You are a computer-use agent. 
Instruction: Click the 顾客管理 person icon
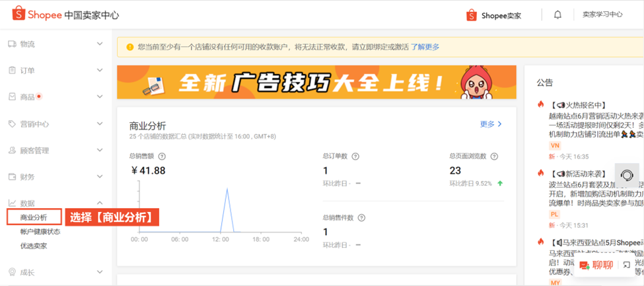(13, 151)
